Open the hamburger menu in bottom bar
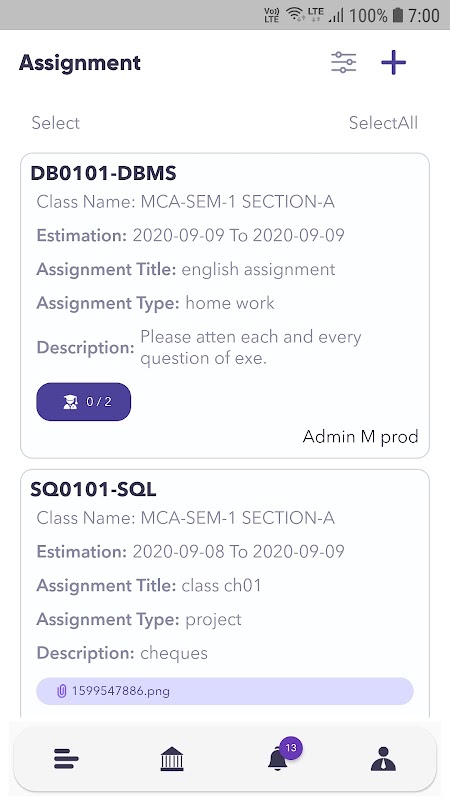 [66, 759]
